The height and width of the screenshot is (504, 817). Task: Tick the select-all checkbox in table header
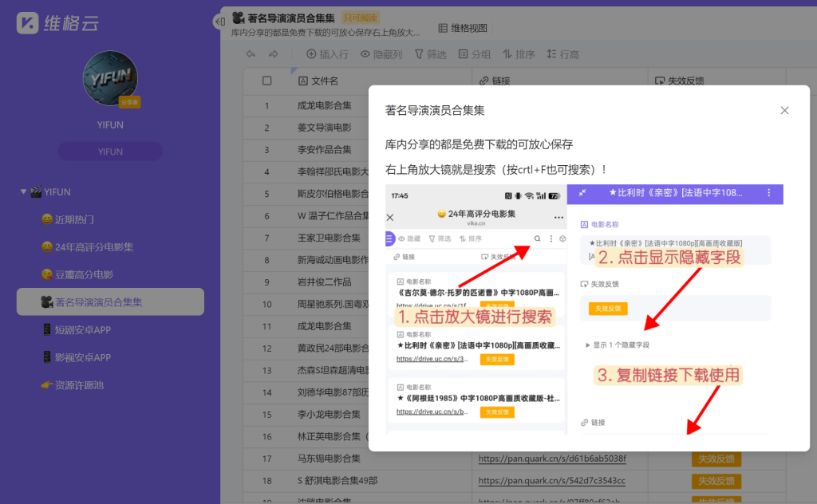(266, 81)
